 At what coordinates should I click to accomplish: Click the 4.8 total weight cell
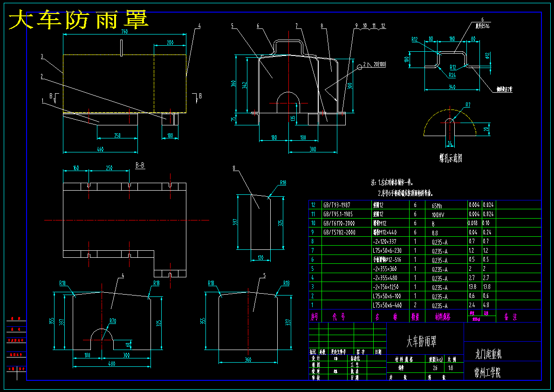click(486, 305)
